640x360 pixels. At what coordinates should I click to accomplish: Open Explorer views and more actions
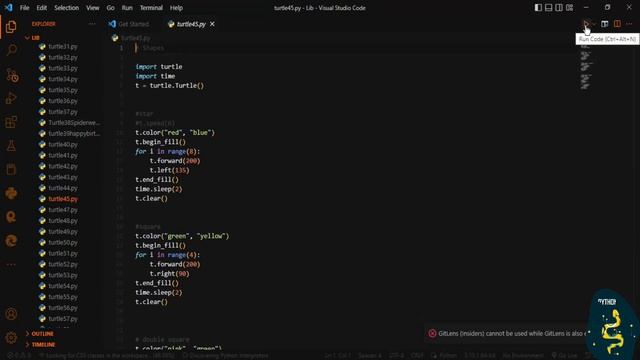[x=92, y=24]
